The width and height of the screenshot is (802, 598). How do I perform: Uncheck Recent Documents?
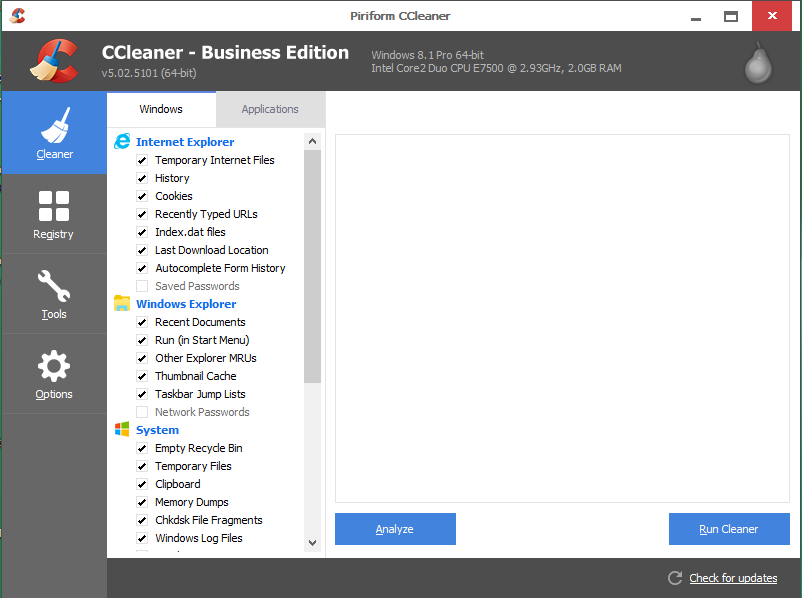point(142,322)
